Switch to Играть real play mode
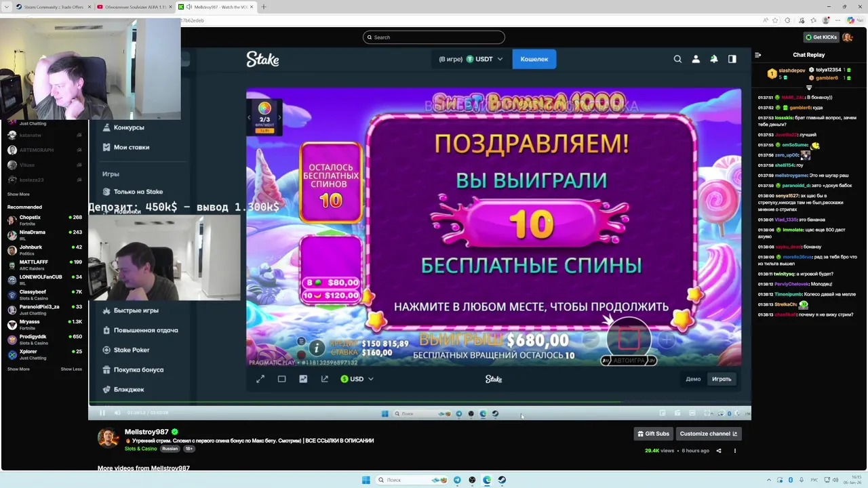 (722, 379)
